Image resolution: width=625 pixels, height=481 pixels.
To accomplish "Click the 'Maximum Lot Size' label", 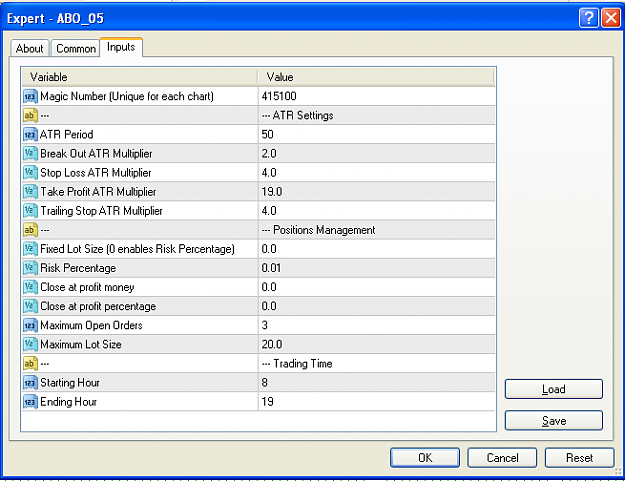I will (x=81, y=345).
